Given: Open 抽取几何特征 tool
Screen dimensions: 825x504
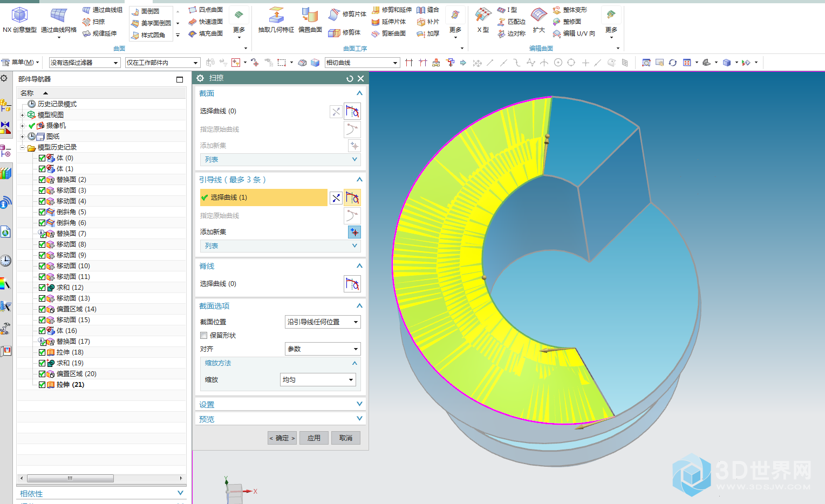Looking at the screenshot, I should click(276, 20).
